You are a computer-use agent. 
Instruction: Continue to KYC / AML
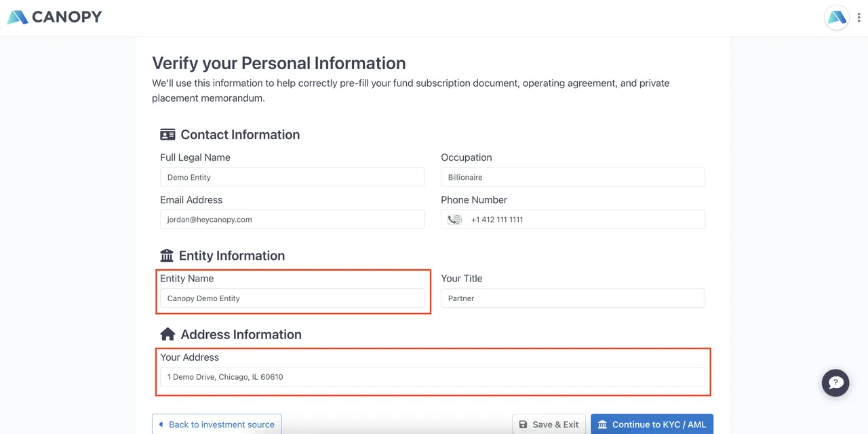(652, 425)
